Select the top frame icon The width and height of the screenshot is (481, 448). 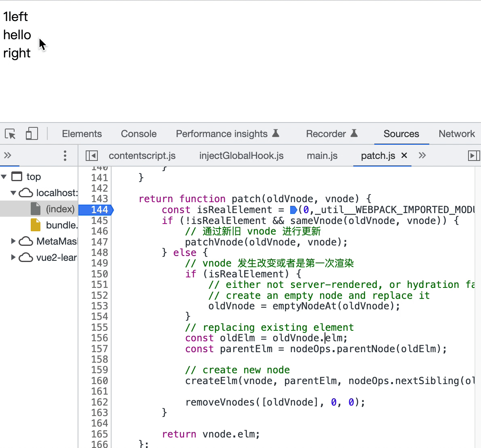click(x=17, y=176)
